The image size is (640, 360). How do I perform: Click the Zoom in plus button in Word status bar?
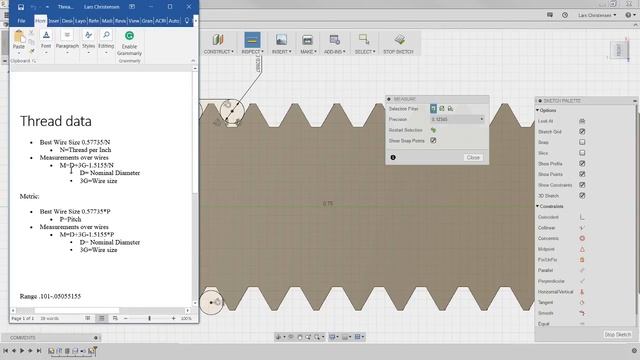coord(173,318)
